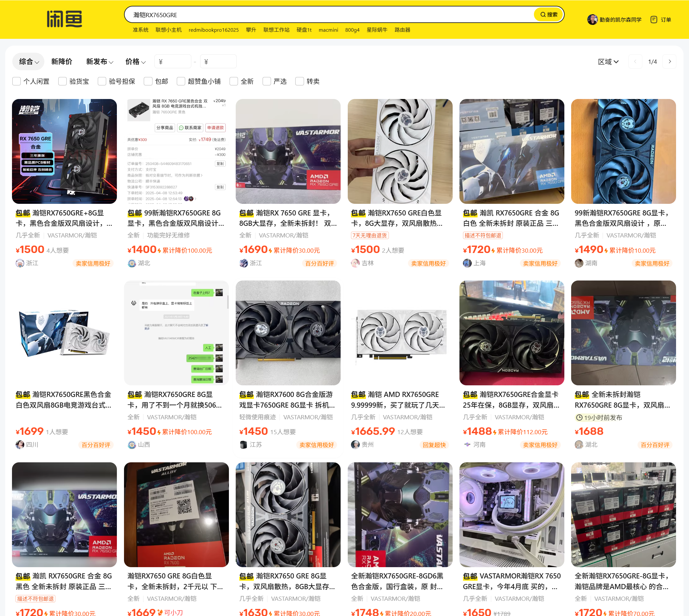689x616 pixels.
Task: Open the orders icon in header
Action: click(x=654, y=20)
